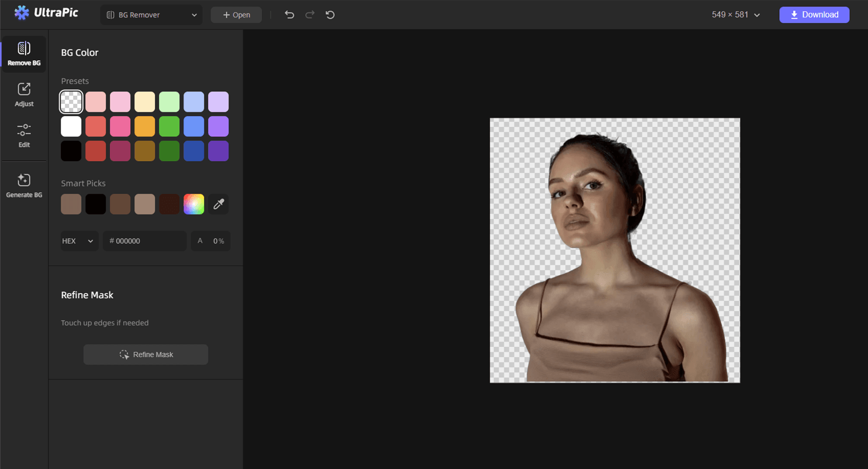Open the Generate BG tool
The width and height of the screenshot is (868, 469).
(24, 186)
